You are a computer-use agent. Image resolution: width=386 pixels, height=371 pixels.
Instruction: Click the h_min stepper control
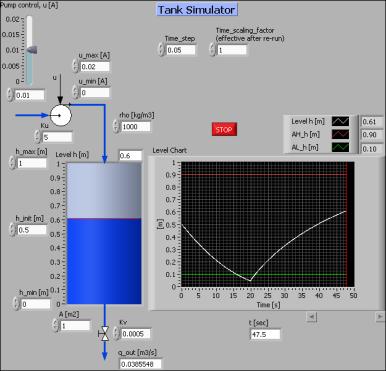click(x=16, y=304)
